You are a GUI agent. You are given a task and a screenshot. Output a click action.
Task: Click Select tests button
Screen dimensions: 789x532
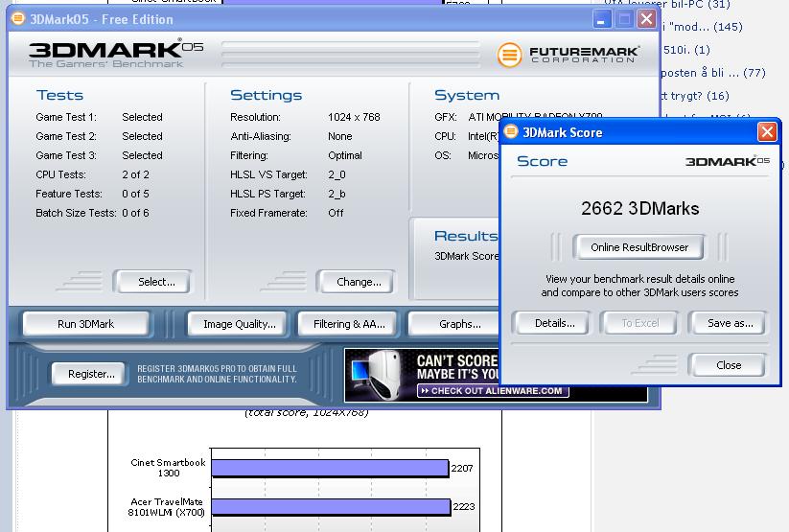click(x=153, y=282)
